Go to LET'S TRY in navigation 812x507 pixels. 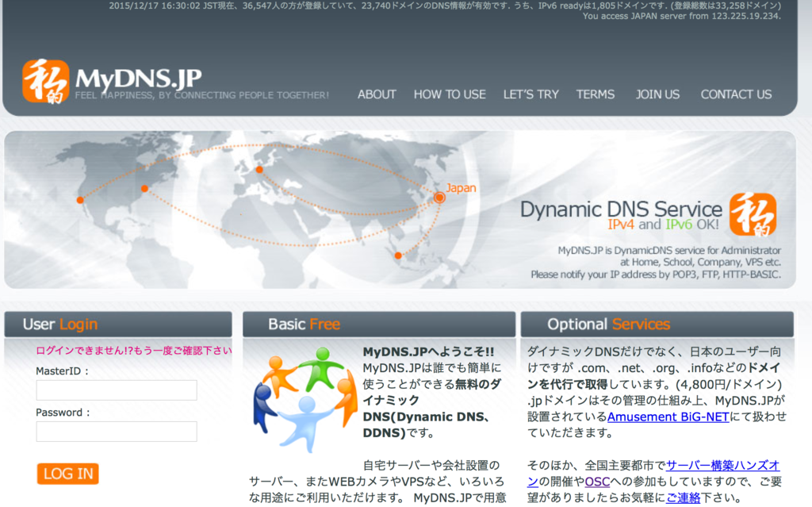[x=530, y=94]
